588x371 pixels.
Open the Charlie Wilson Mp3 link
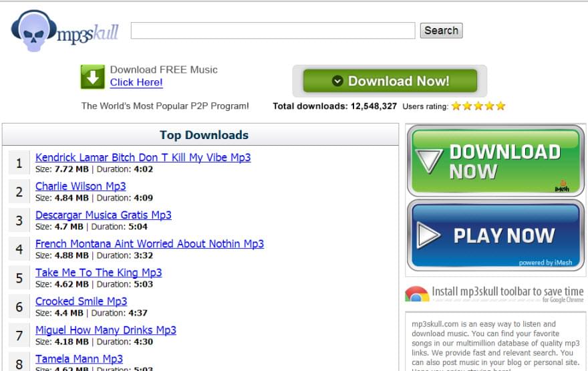81,187
